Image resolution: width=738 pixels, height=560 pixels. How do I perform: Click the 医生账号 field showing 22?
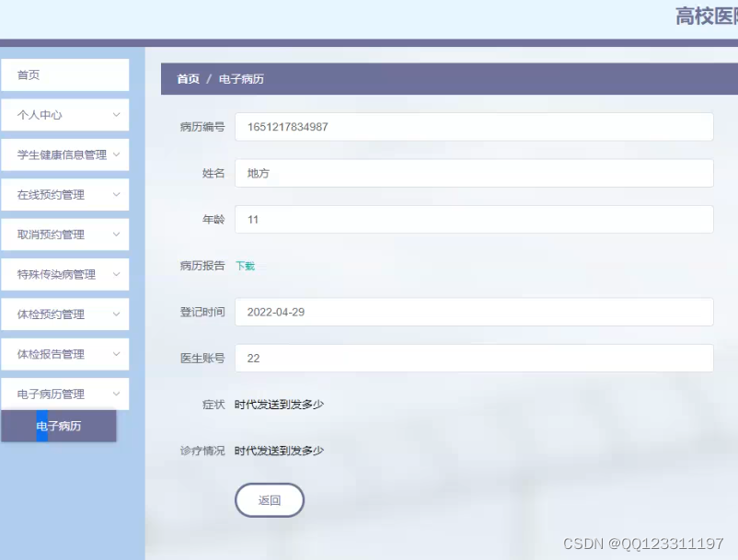point(474,359)
